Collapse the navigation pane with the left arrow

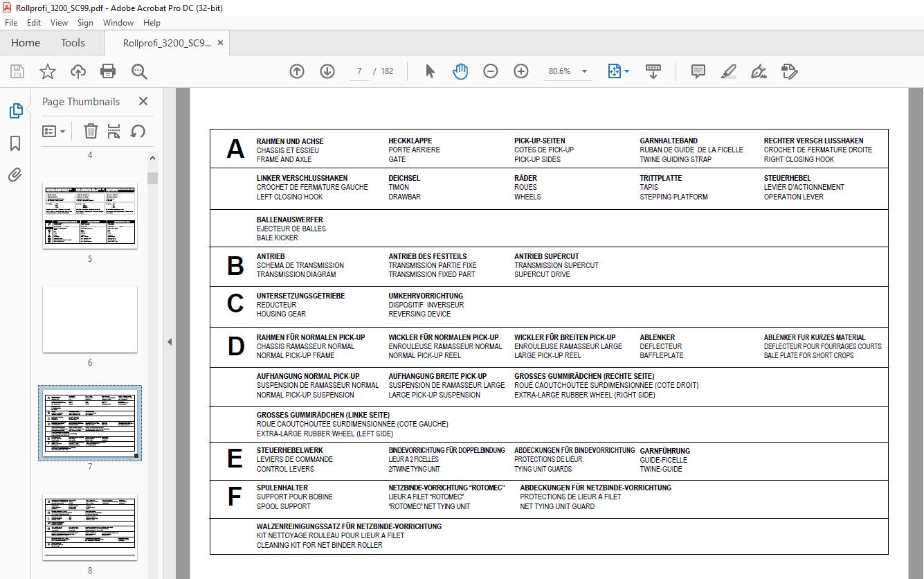[170, 341]
